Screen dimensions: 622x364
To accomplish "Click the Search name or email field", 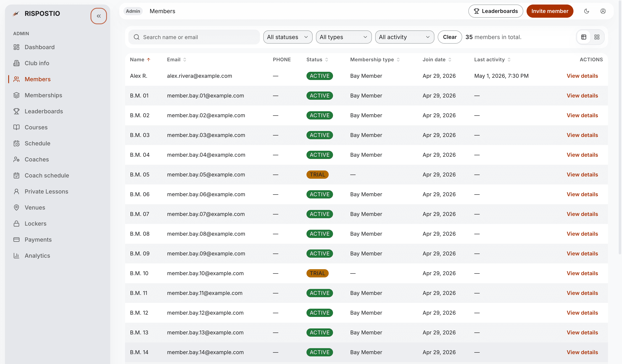I will tap(194, 37).
